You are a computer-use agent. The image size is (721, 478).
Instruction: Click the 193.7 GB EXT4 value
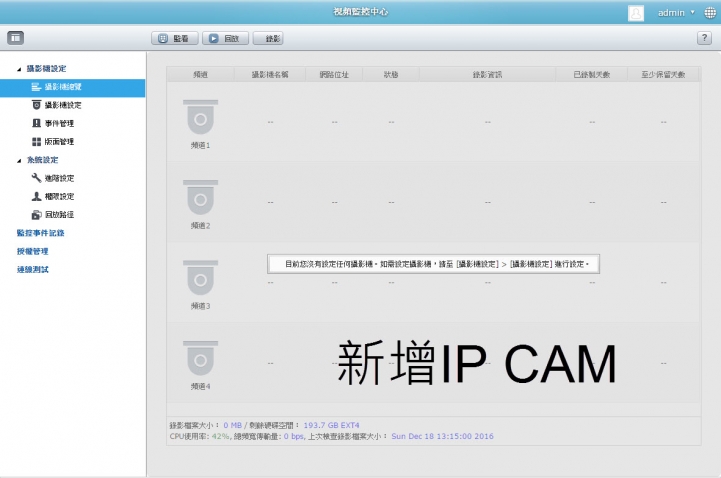tap(332, 426)
